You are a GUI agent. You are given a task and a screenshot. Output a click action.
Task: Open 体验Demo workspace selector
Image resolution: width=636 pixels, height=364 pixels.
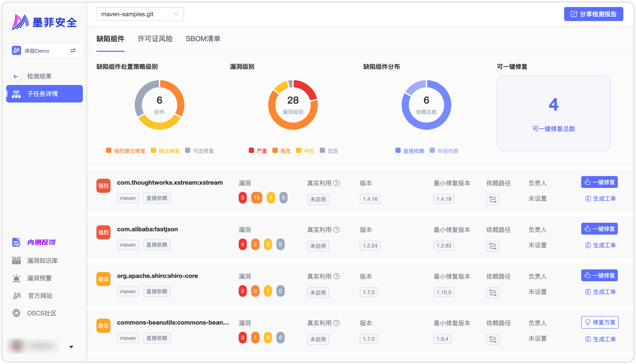37,51
